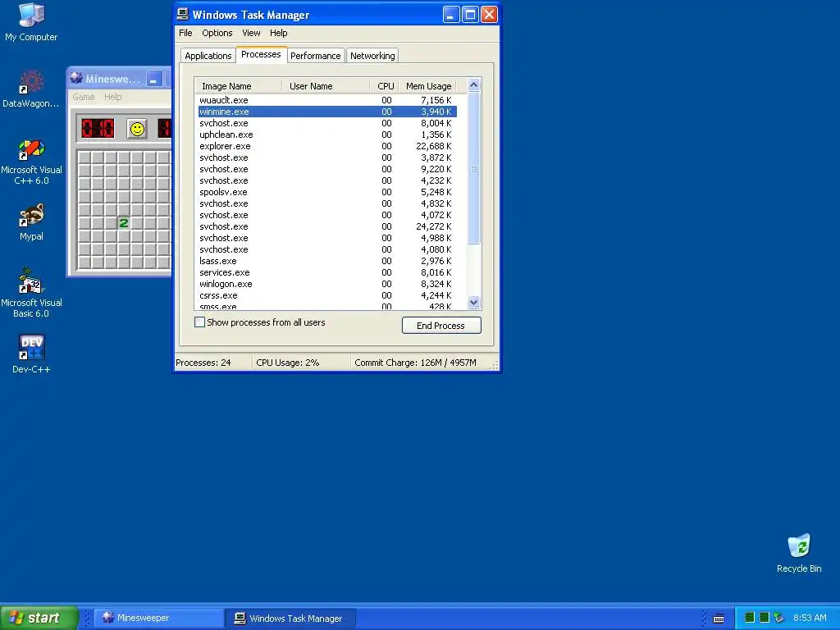Open the Help menu in Minesweeper
The image size is (840, 630).
pyautogui.click(x=112, y=97)
